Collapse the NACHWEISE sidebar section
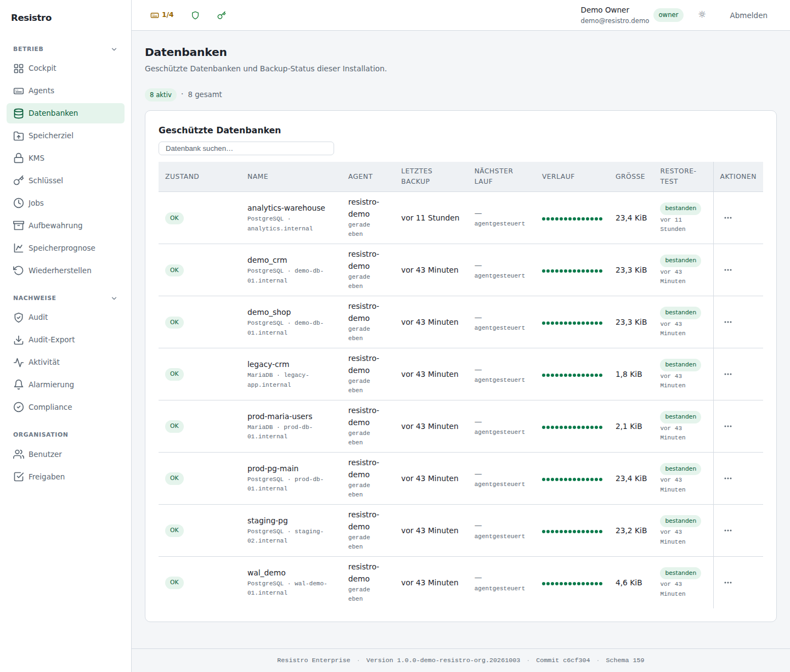790x672 pixels. [x=65, y=298]
